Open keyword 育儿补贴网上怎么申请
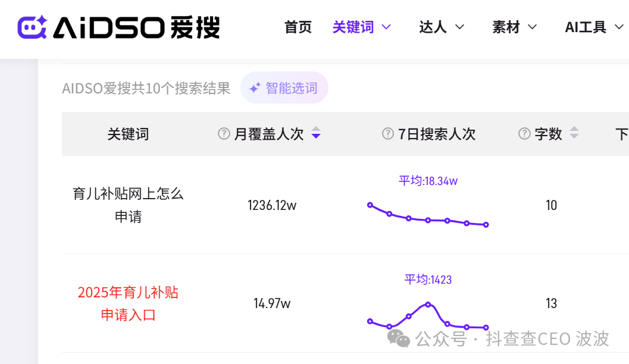The image size is (629, 364). 128,205
